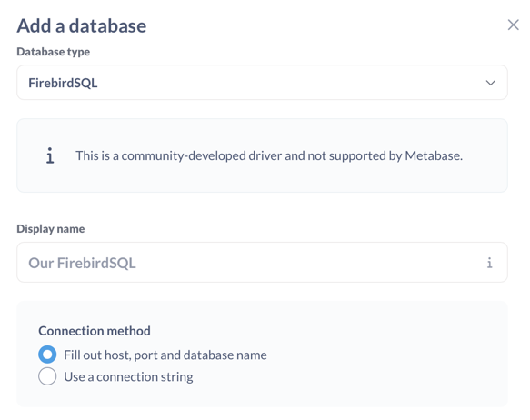Click the info icon inside Display name field
Image resolution: width=530 pixels, height=420 pixels.
tap(489, 263)
